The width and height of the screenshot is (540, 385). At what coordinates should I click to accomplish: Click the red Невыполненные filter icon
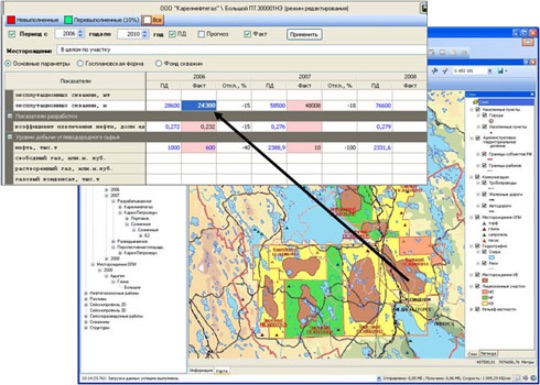click(11, 20)
